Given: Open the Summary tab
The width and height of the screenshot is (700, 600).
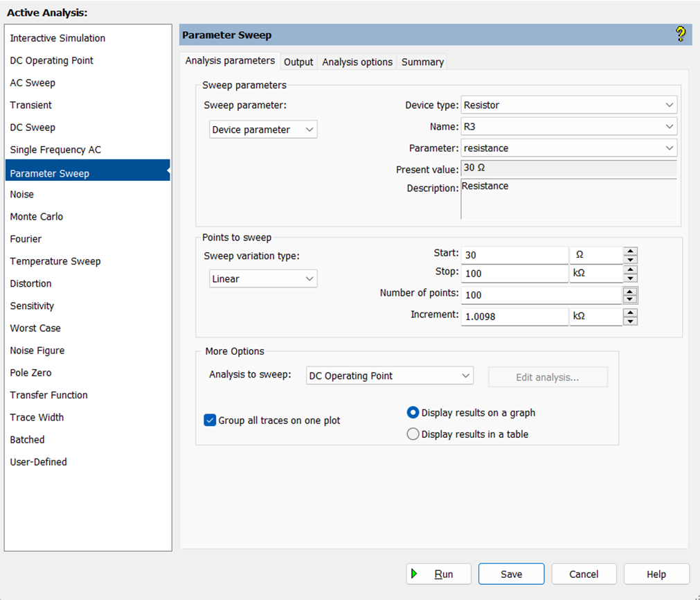Looking at the screenshot, I should (x=422, y=62).
